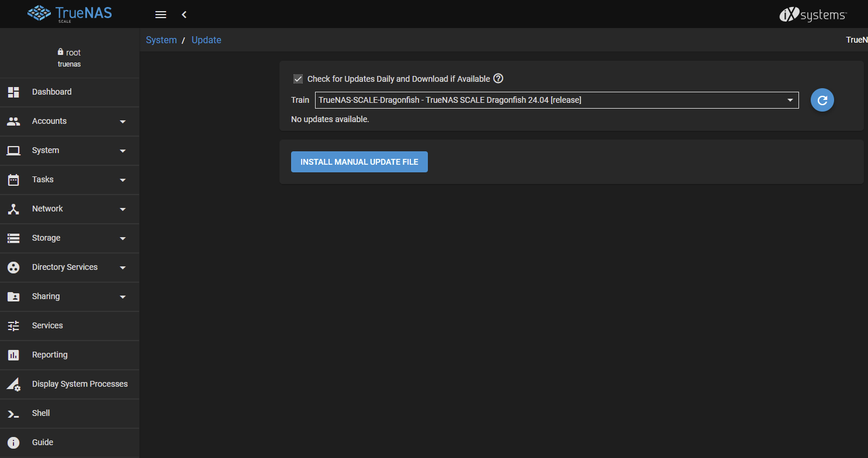
Task: Open Display System Processes icon
Action: 13,384
